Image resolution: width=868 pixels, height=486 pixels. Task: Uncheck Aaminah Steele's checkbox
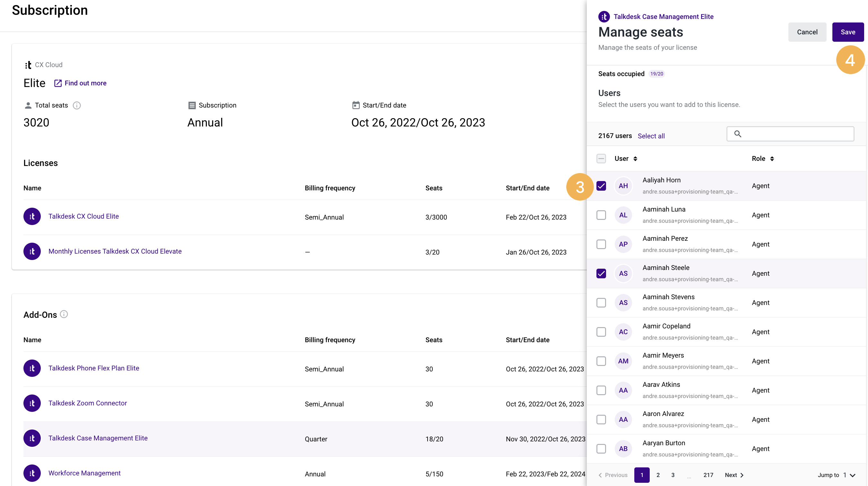pos(601,274)
